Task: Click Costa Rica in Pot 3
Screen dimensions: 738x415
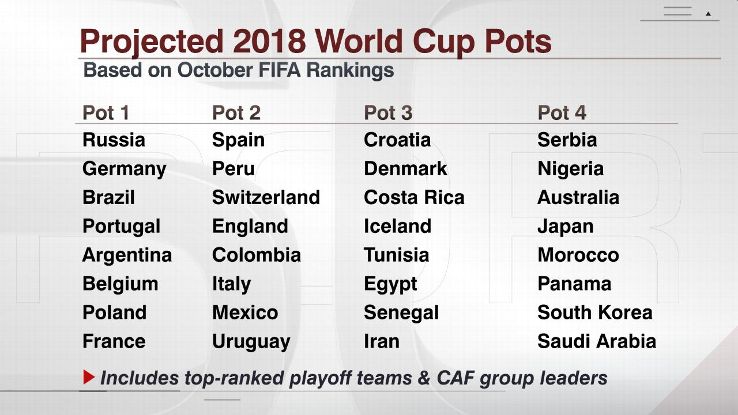Action: [414, 198]
